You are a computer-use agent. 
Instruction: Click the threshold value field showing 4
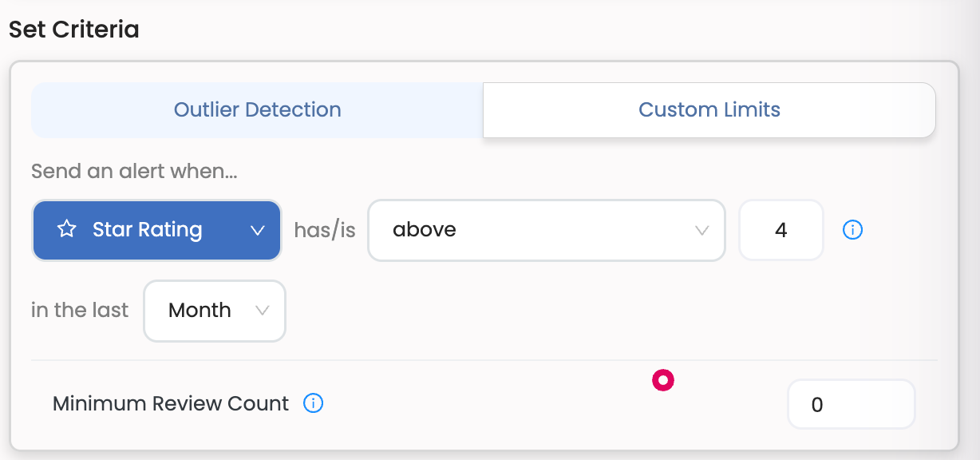780,230
